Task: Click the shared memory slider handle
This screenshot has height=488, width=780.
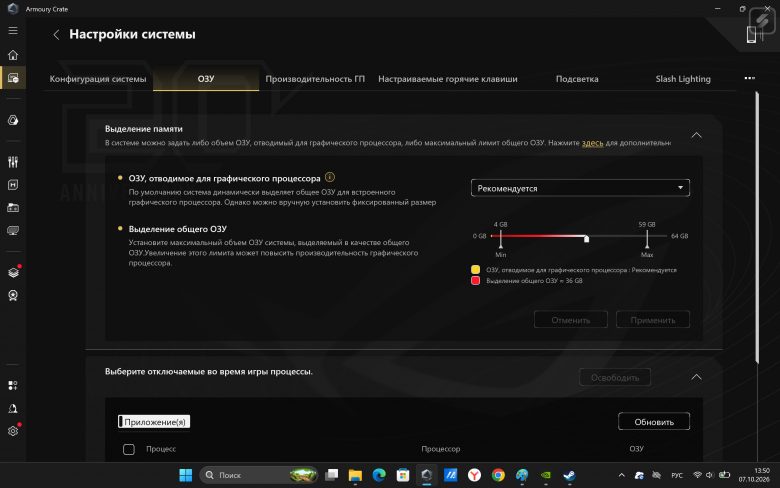Action: tap(586, 239)
